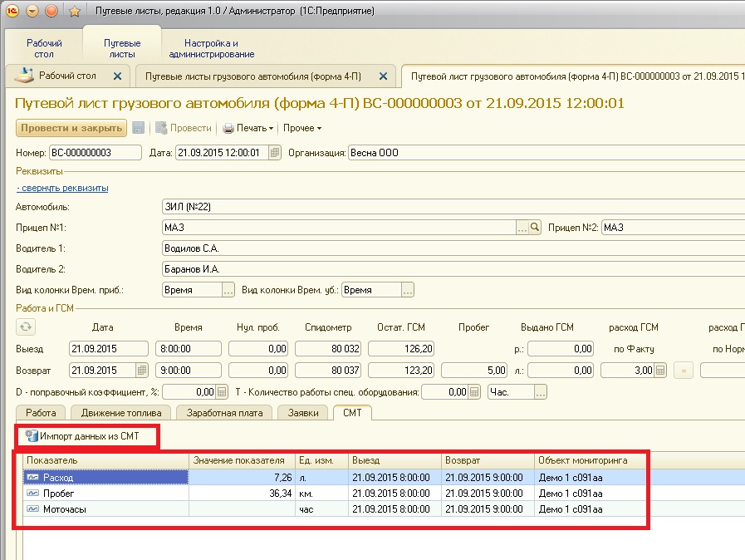Click the favorites star icon in title bar
This screenshot has height=560, width=745.
74,12
